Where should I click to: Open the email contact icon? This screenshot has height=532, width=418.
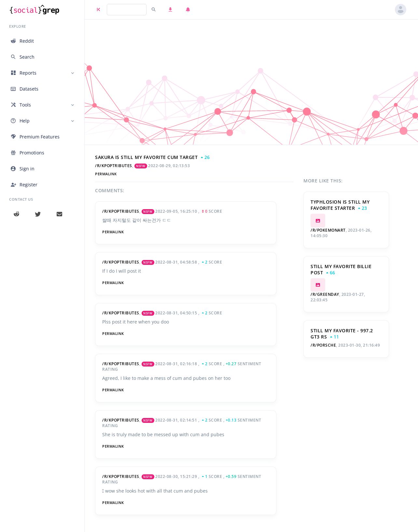[x=59, y=214]
